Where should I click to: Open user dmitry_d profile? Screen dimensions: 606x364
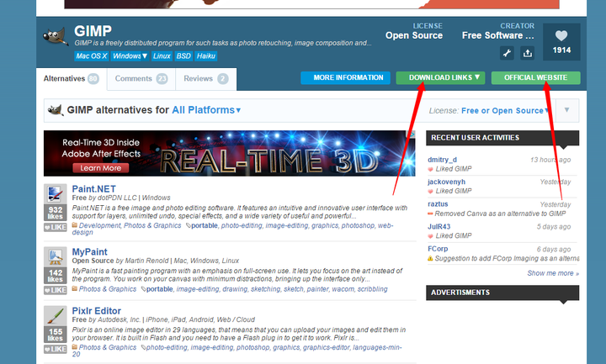click(442, 160)
